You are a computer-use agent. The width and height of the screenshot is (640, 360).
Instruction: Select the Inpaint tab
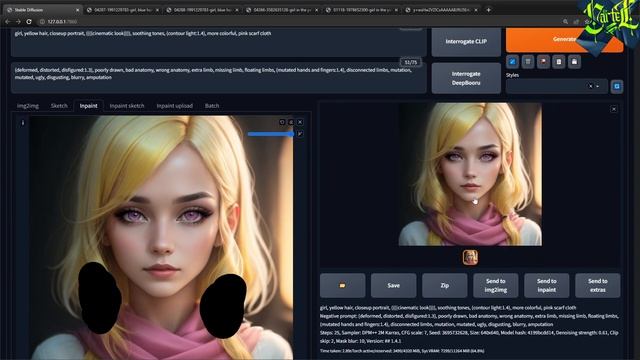point(89,106)
